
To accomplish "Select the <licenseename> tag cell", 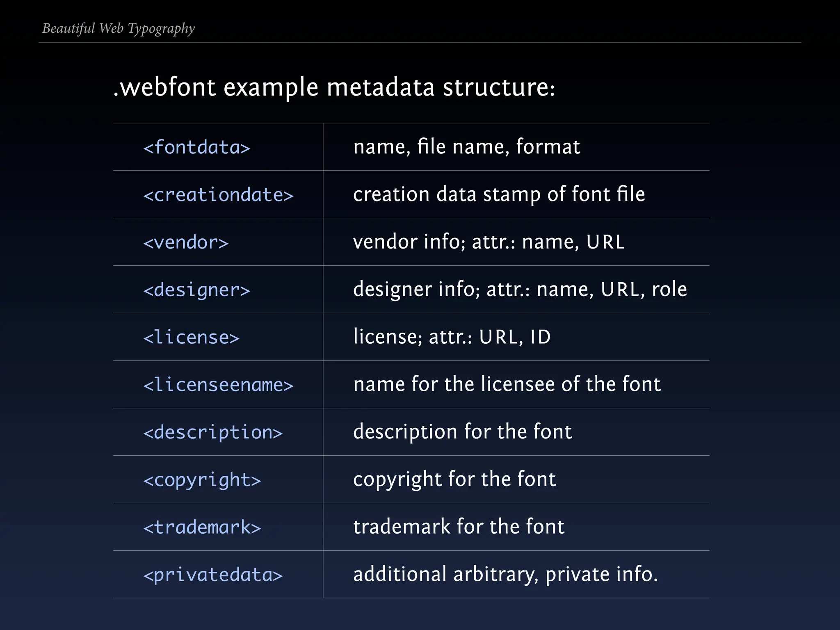I will [219, 385].
